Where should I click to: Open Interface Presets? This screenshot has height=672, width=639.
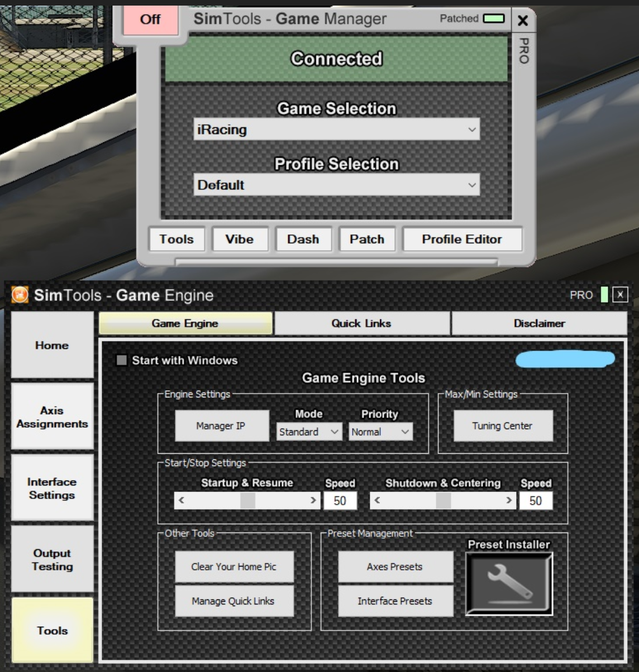pyautogui.click(x=395, y=601)
